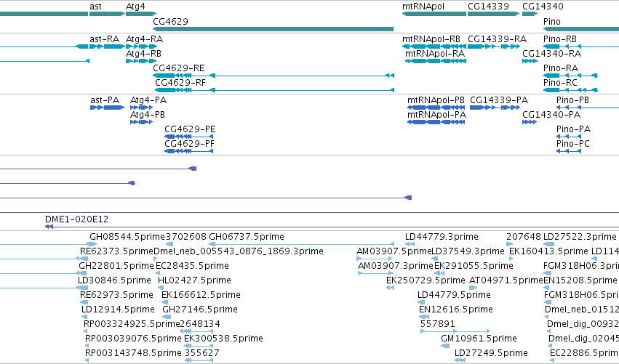Select the CG14340-PA protein feature

click(x=530, y=122)
